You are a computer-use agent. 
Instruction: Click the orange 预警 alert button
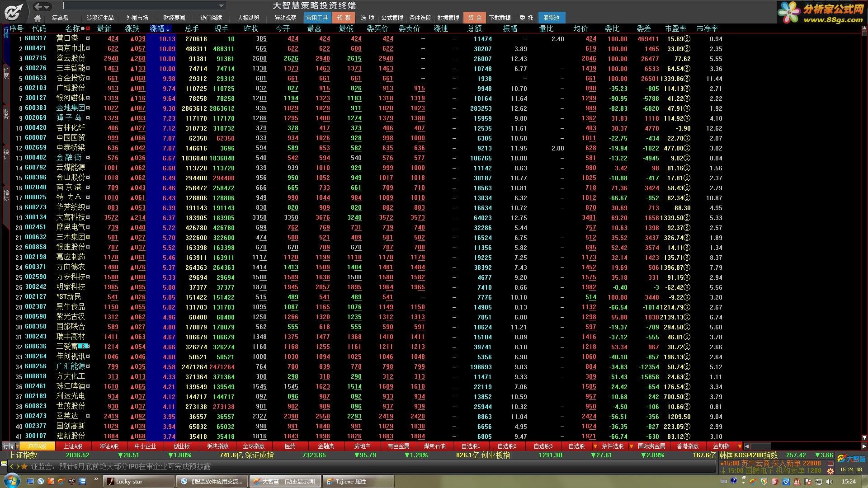pos(344,18)
